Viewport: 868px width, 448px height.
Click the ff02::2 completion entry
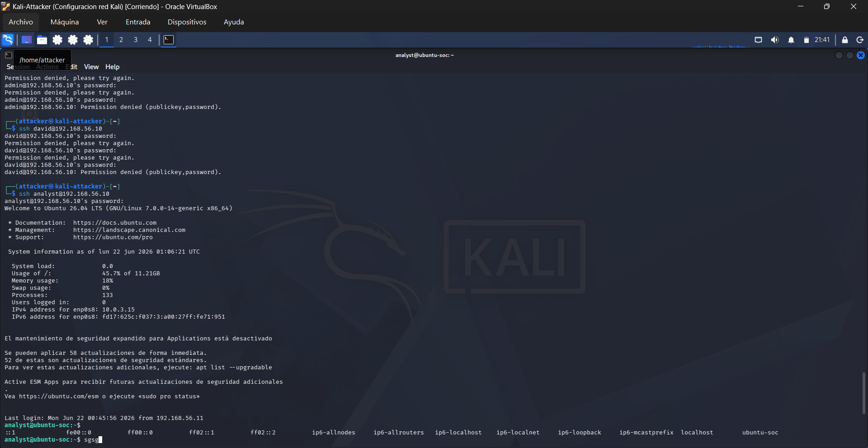(263, 433)
